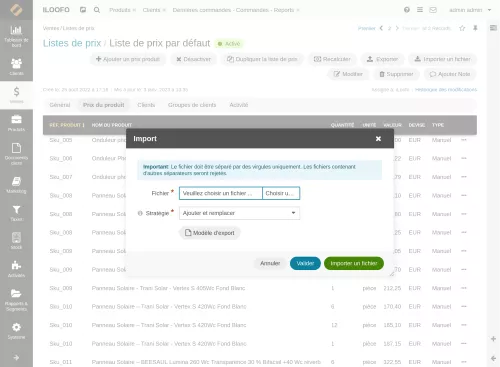Open row actions for Sku_010 170,40
Screen dimensions: 500x367
pyautogui.click(x=464, y=306)
